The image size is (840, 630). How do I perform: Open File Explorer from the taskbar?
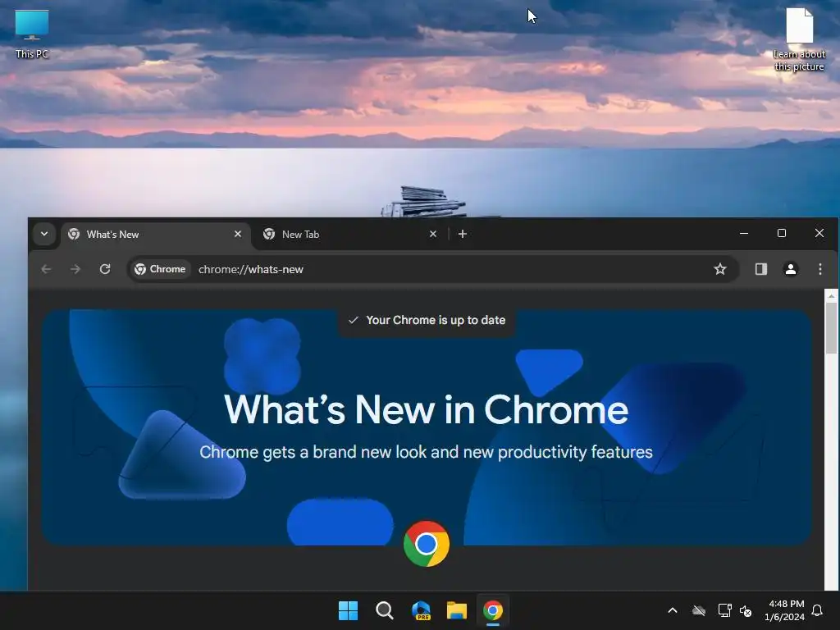[x=457, y=610]
